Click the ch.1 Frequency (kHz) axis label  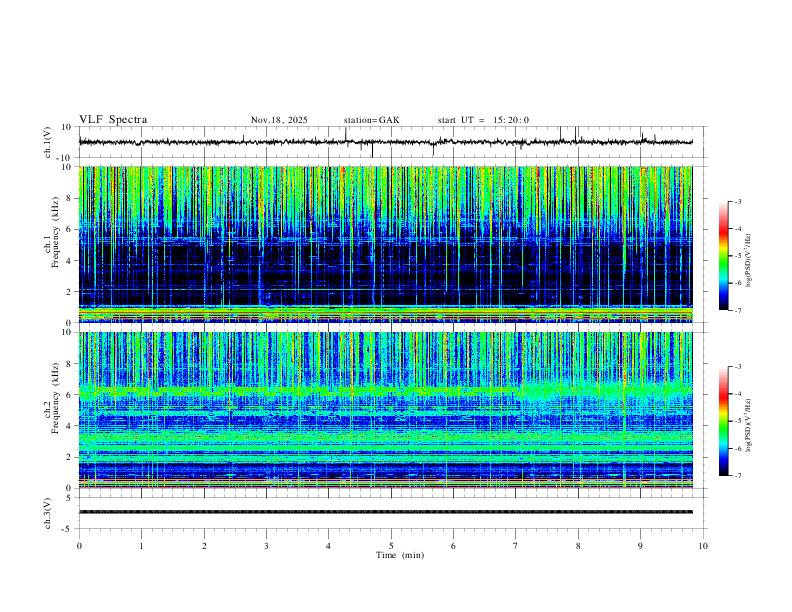(52, 232)
